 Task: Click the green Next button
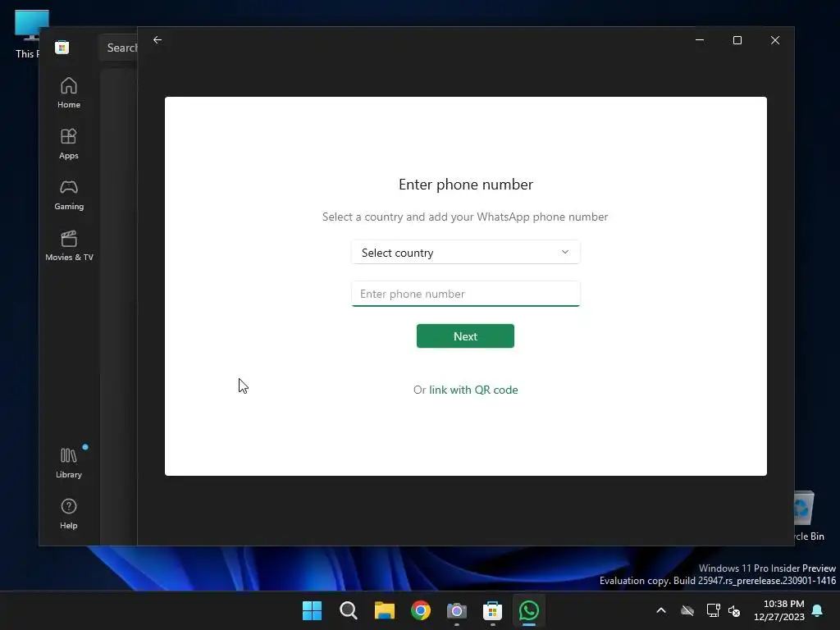tap(465, 336)
